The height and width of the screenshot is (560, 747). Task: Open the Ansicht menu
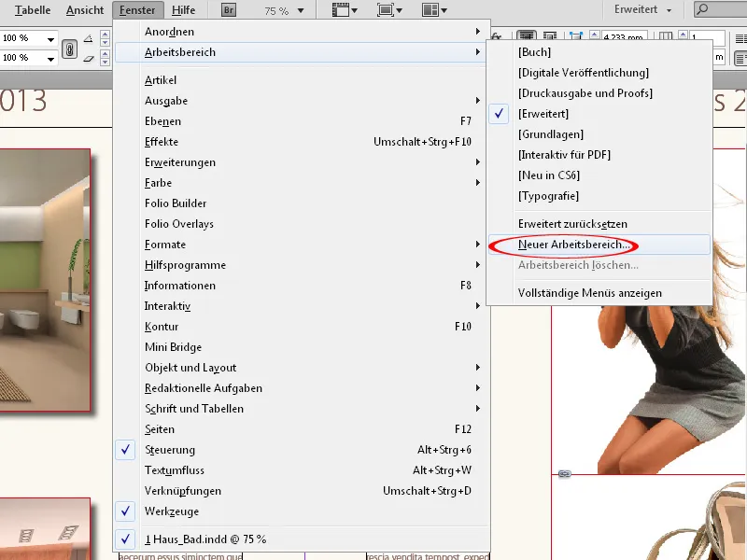point(85,10)
